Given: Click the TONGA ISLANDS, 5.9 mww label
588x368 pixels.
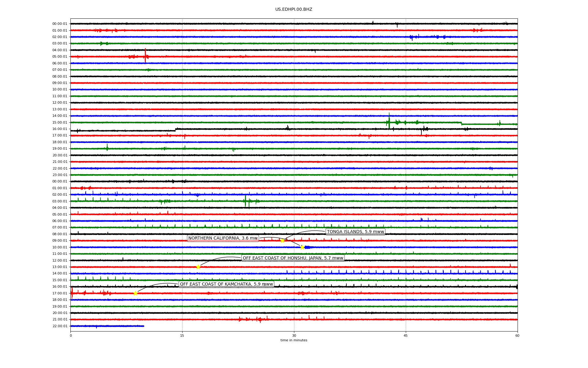Looking at the screenshot, I should click(355, 232).
